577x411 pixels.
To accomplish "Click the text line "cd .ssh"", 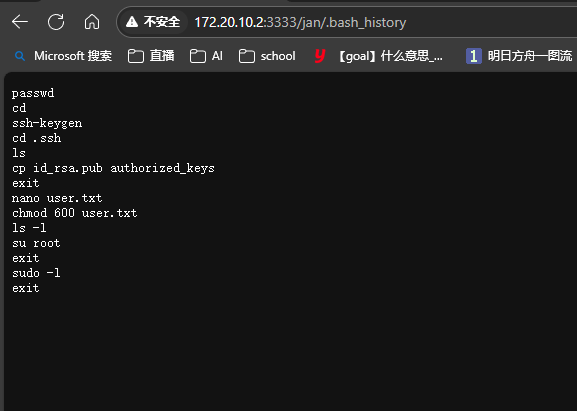I will [36, 138].
